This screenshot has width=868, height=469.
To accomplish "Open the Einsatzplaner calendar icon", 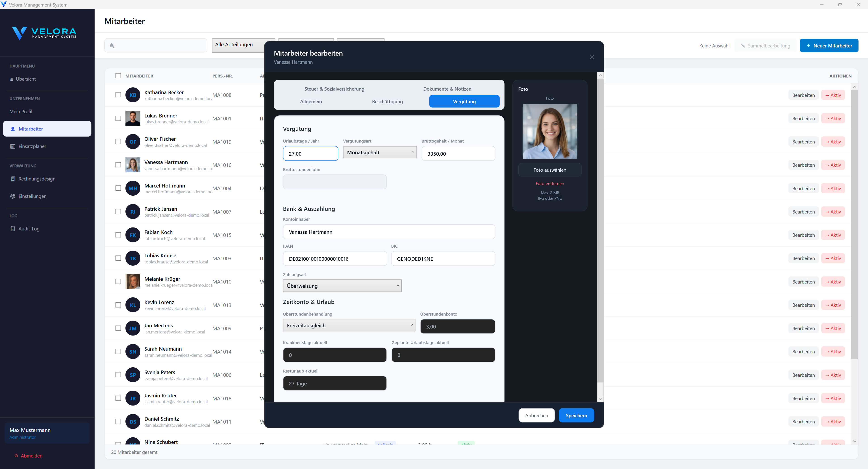I will click(12, 146).
